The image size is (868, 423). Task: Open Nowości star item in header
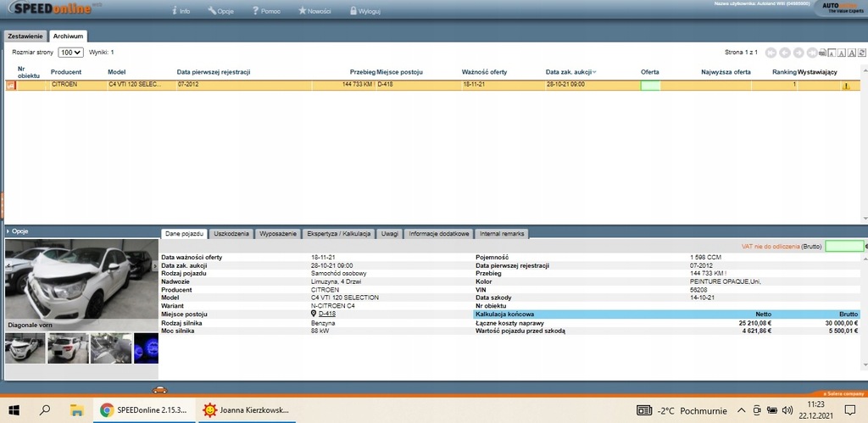coord(314,12)
